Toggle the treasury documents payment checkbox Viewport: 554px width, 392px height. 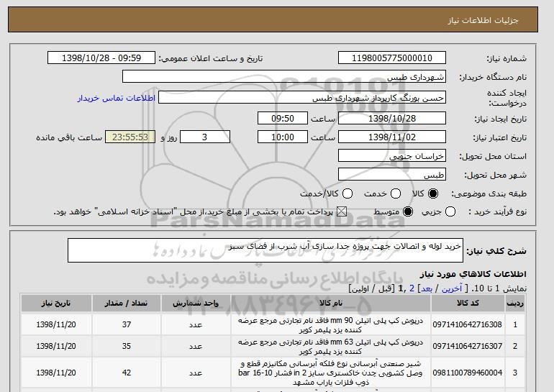341,212
